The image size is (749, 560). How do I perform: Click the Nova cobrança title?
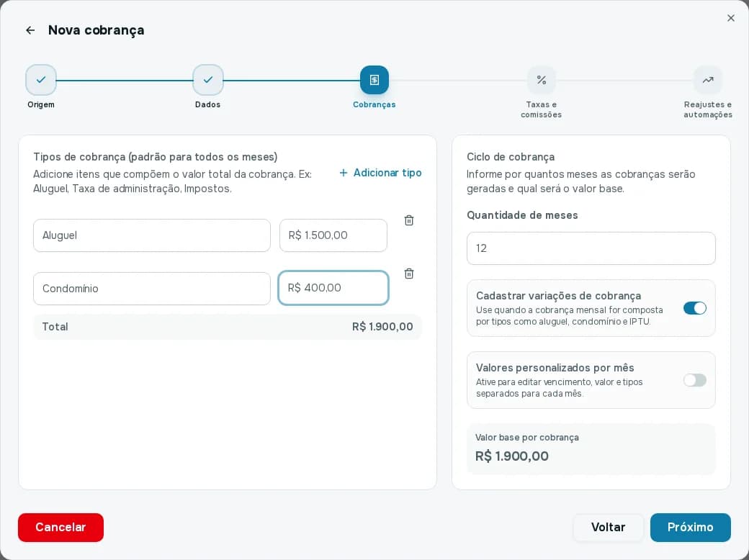coord(96,30)
